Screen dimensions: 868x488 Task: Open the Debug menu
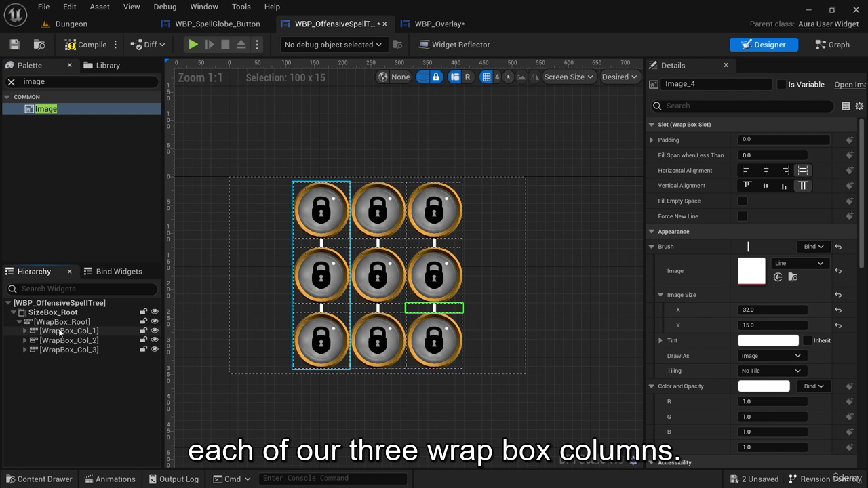pos(165,7)
